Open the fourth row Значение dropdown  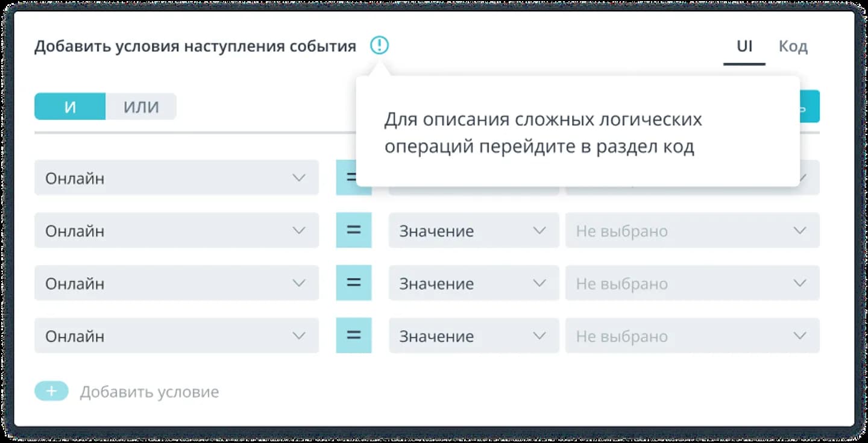point(474,335)
